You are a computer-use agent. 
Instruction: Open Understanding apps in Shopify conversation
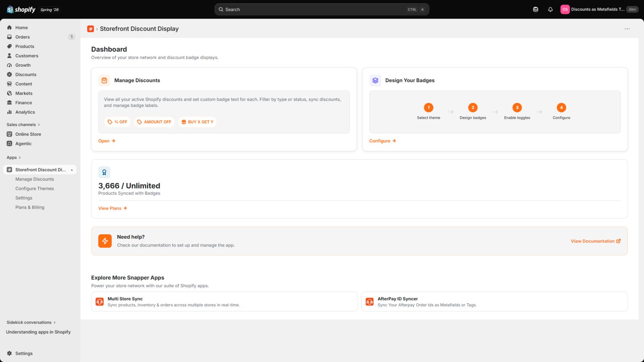coord(38,332)
